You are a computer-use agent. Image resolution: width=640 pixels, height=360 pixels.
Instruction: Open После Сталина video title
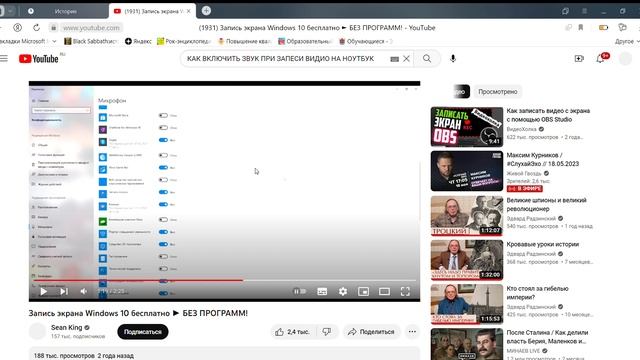click(x=547, y=337)
